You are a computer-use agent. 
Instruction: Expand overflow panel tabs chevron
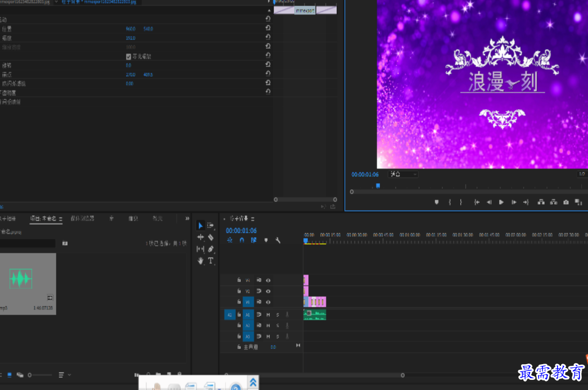[187, 219]
